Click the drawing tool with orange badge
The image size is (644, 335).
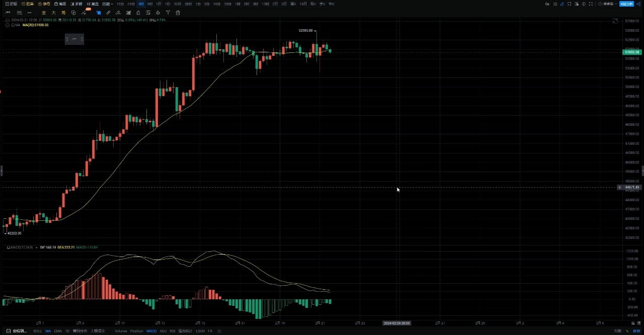84,13
